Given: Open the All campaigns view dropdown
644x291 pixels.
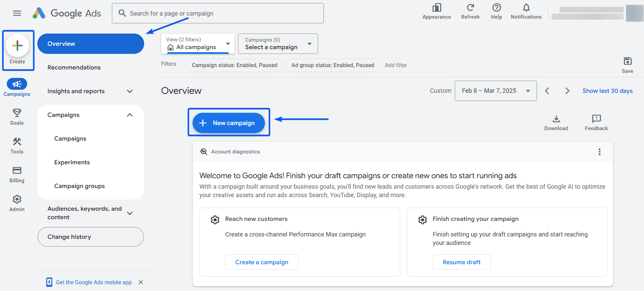Looking at the screenshot, I should 198,43.
